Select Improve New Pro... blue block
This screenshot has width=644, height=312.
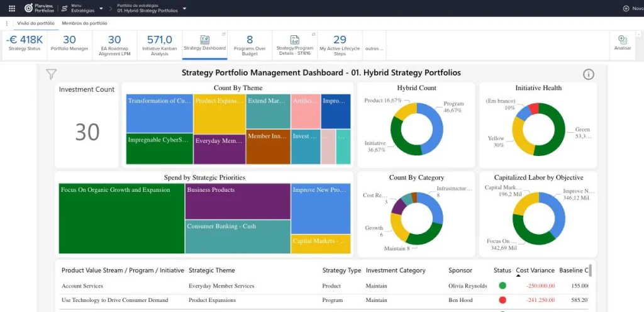[x=321, y=209]
